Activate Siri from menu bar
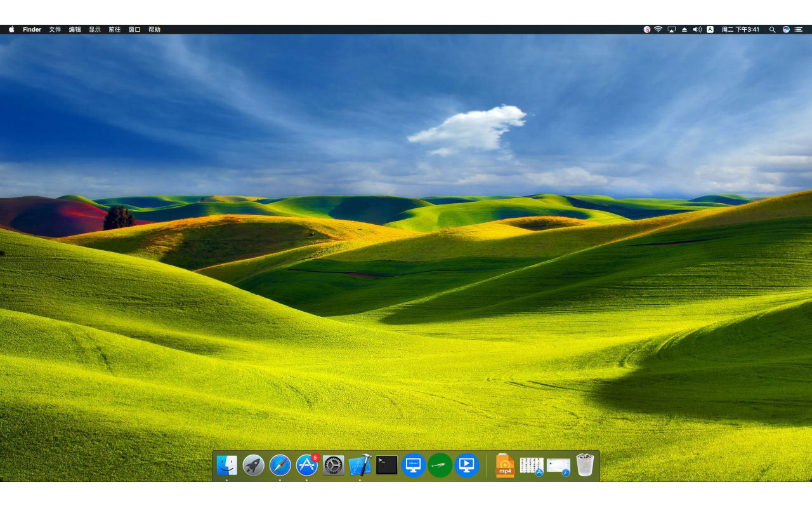Viewport: 812px width, 508px height. click(786, 29)
